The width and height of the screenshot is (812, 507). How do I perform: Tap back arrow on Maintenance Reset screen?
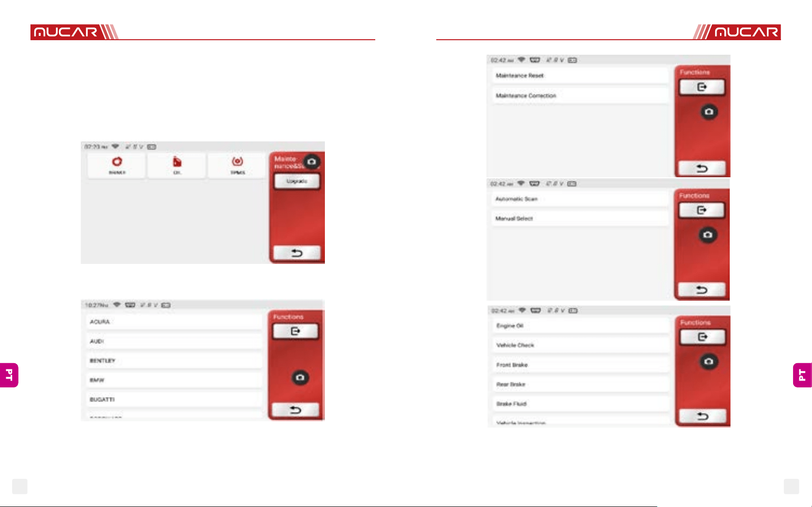(702, 168)
